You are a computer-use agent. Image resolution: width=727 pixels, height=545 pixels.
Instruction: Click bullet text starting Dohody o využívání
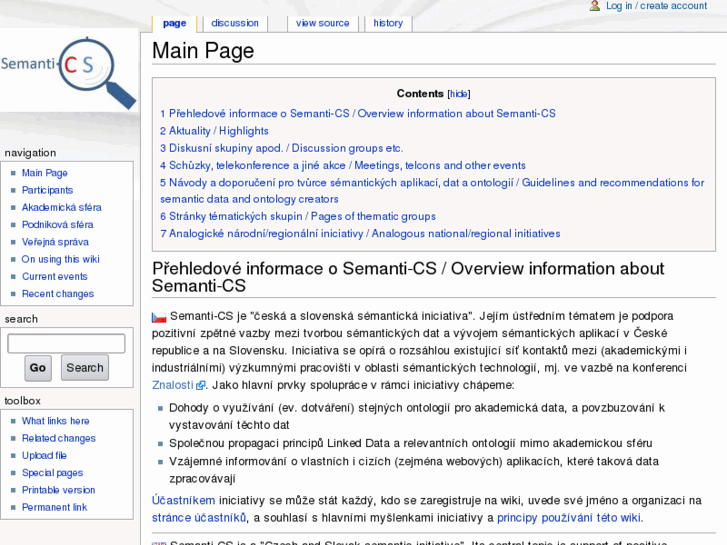417,416
